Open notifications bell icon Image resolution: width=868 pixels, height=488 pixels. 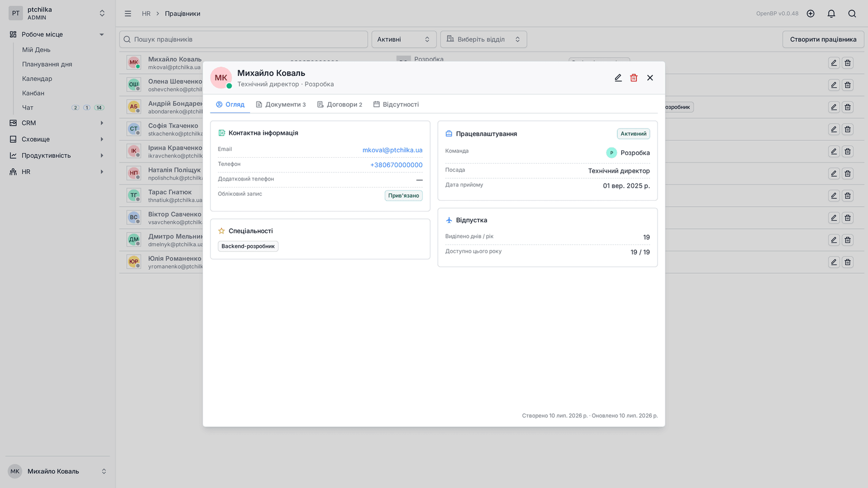click(x=831, y=14)
